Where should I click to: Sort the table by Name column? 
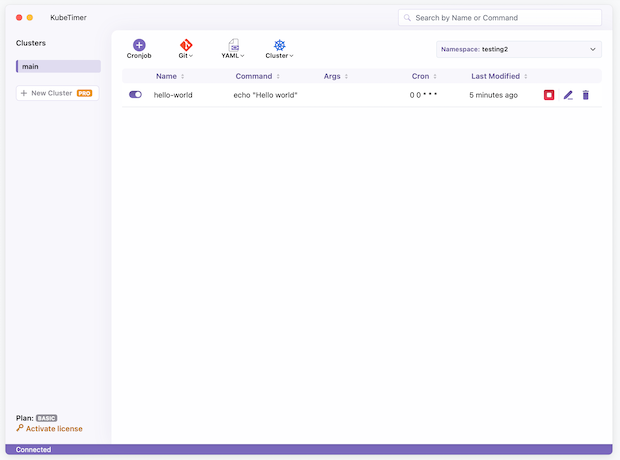(169, 76)
